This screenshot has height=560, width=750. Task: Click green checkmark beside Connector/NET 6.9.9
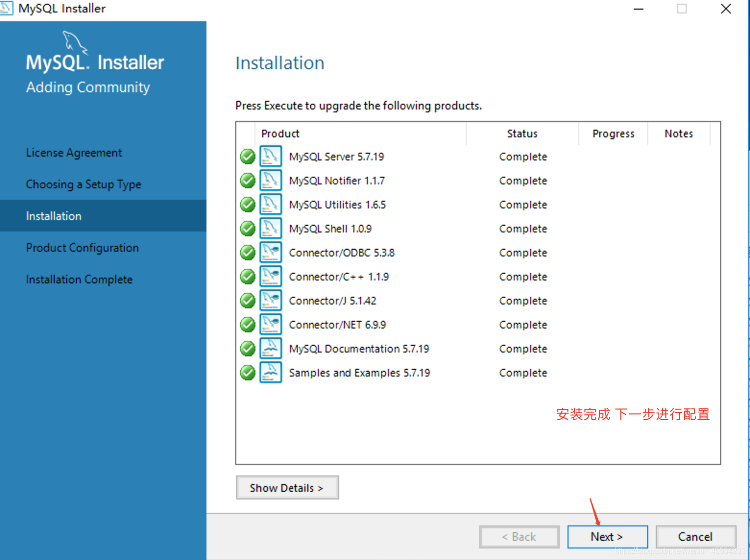pos(248,325)
